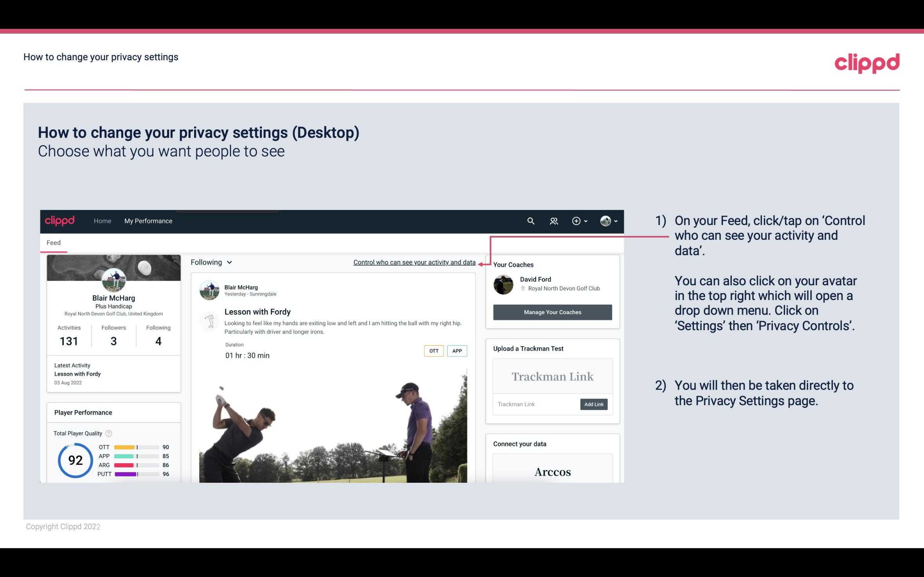Click the Manage Your Coaches button

552,312
